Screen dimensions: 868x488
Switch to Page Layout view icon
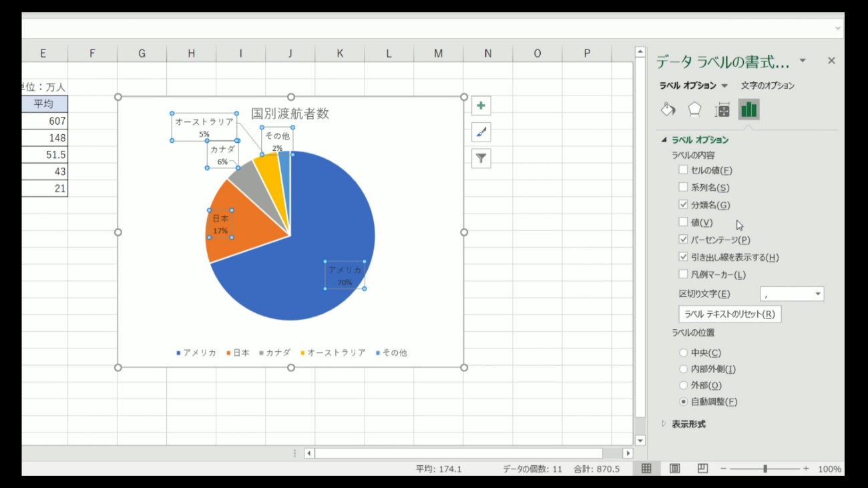coord(674,469)
